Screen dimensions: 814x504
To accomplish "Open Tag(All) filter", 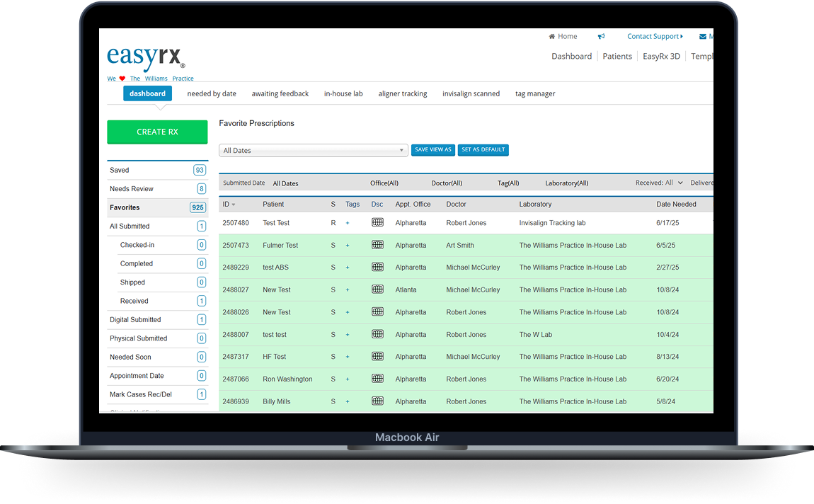I will pyautogui.click(x=508, y=183).
